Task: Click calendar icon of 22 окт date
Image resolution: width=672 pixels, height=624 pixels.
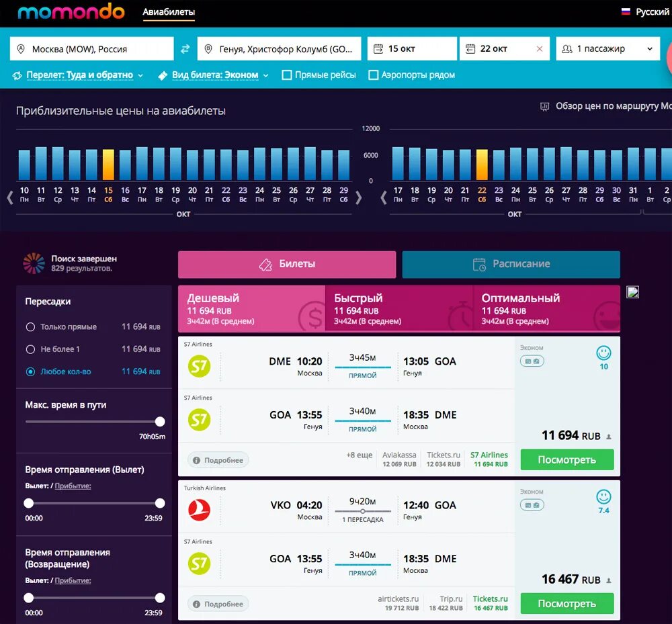Action: (x=470, y=49)
